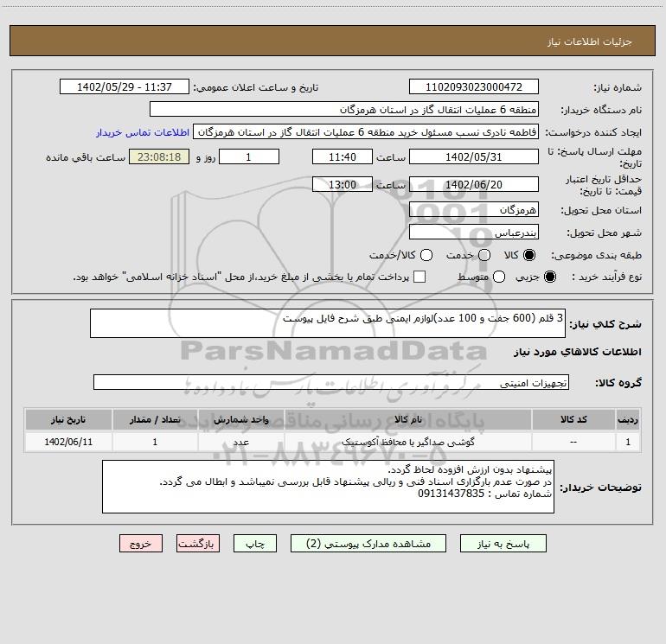Screen dimensions: 666x644
Task: Click item name گوشی صداگیر یا محافظ آکوستیک
Action: click(407, 442)
